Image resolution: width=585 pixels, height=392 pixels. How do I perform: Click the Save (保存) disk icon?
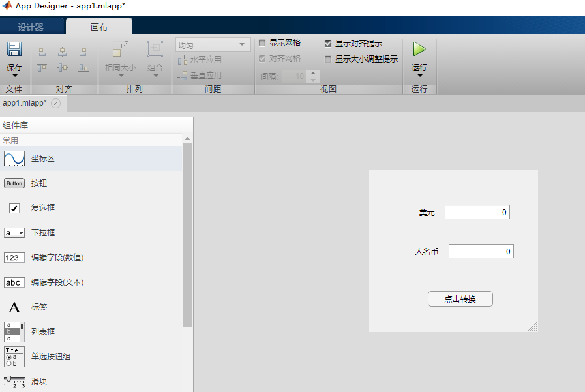[14, 49]
